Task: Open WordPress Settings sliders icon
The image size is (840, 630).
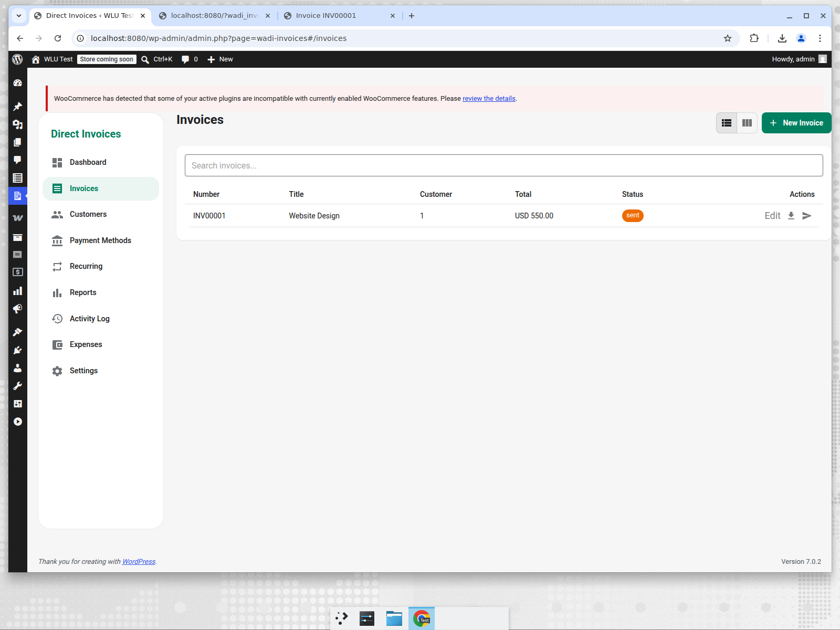Action: 17,404
